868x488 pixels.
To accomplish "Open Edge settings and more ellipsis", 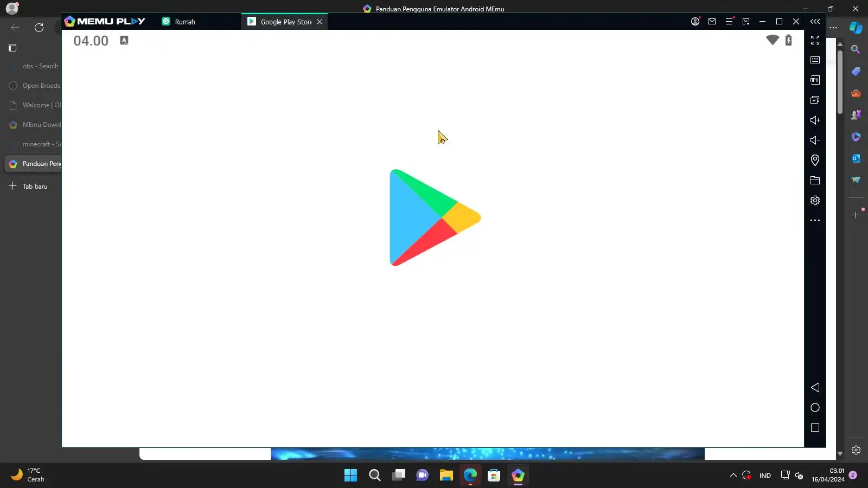I will [833, 28].
